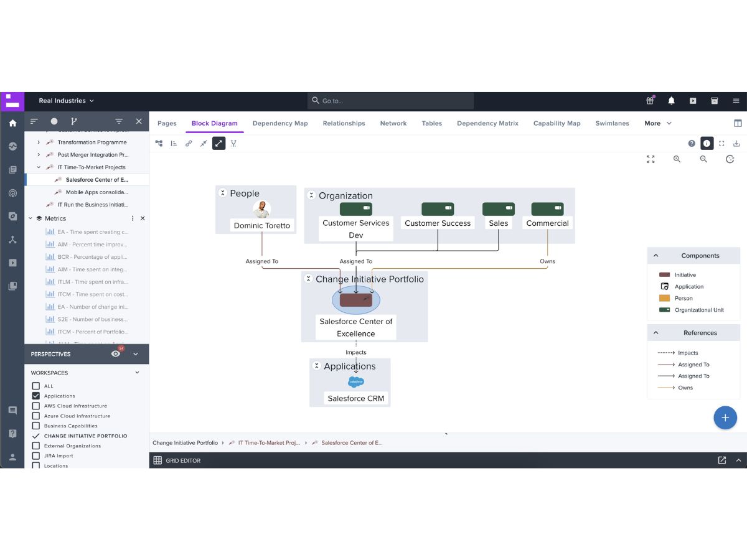Open the activity pulse icon in sidebar
The image size is (747, 560).
tap(12, 146)
